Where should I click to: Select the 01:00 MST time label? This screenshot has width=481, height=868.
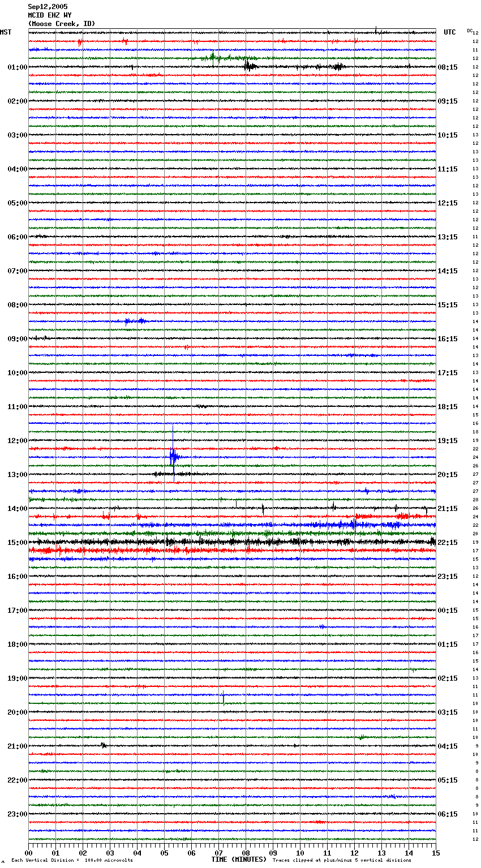pyautogui.click(x=18, y=67)
